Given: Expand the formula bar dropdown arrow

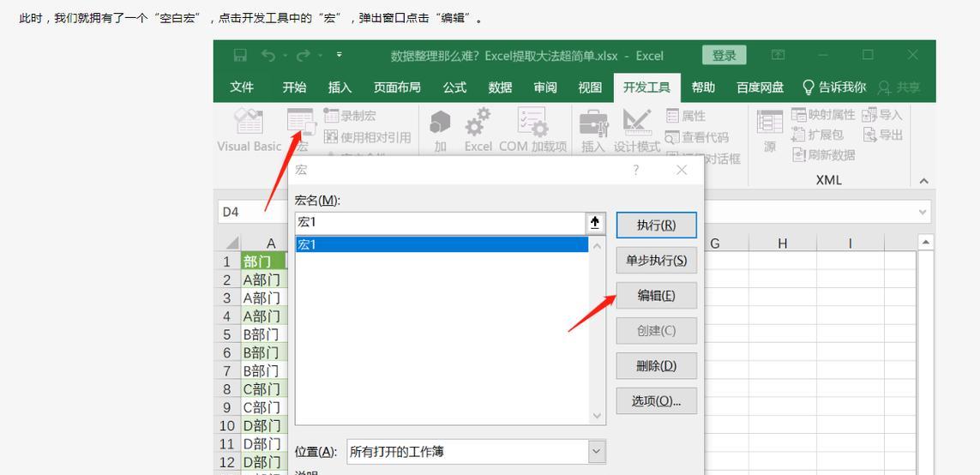Looking at the screenshot, I should (923, 212).
